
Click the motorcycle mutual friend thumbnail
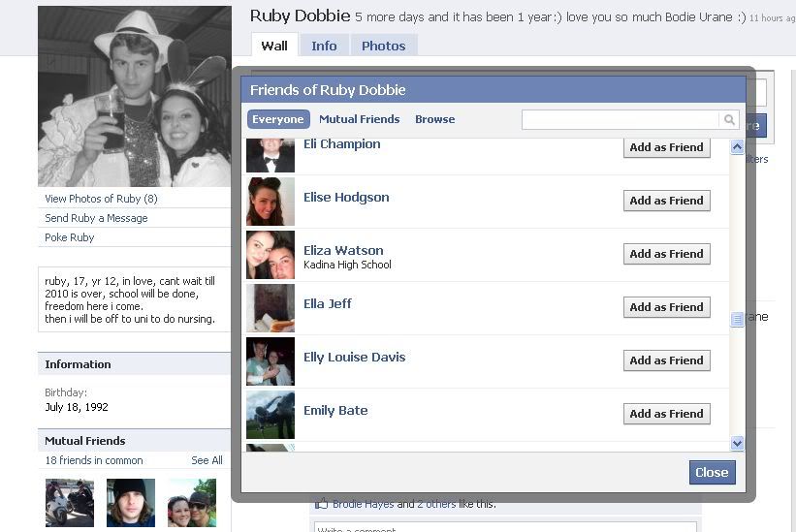coord(70,503)
